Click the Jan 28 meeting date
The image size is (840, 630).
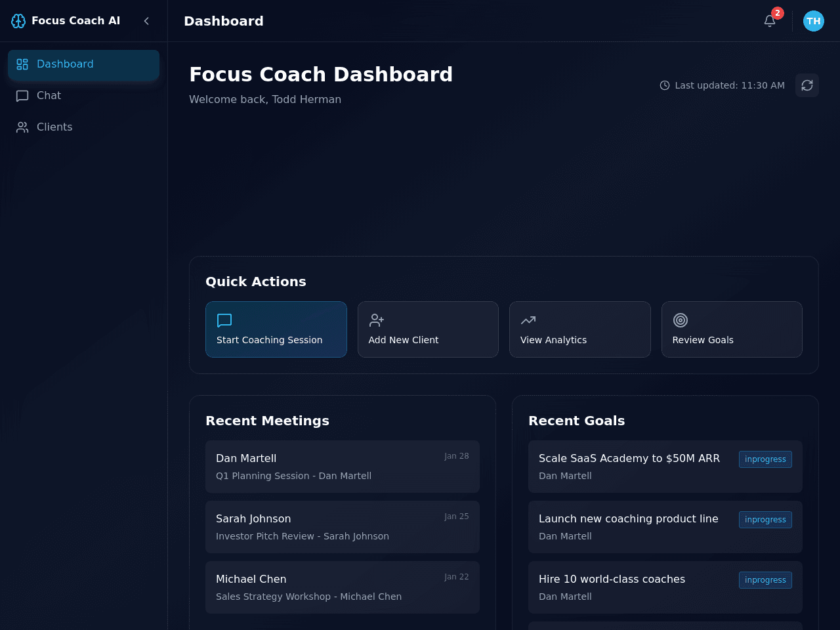point(457,456)
